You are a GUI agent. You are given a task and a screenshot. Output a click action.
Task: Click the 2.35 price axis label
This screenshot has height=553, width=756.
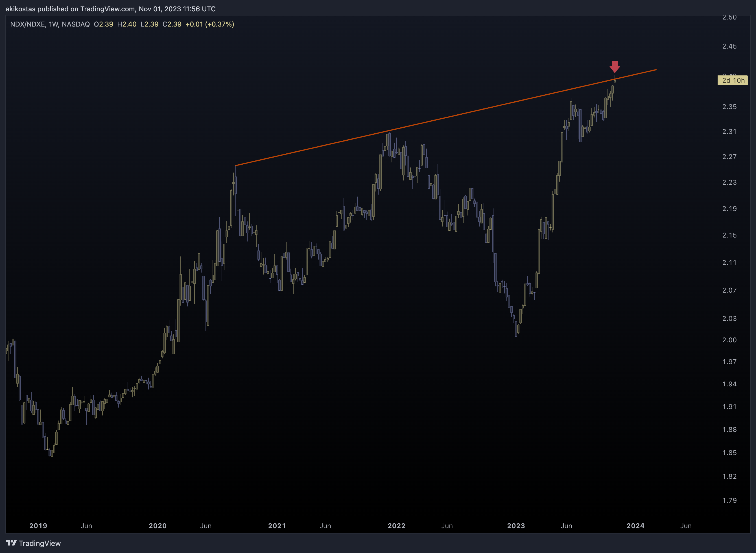tap(729, 107)
